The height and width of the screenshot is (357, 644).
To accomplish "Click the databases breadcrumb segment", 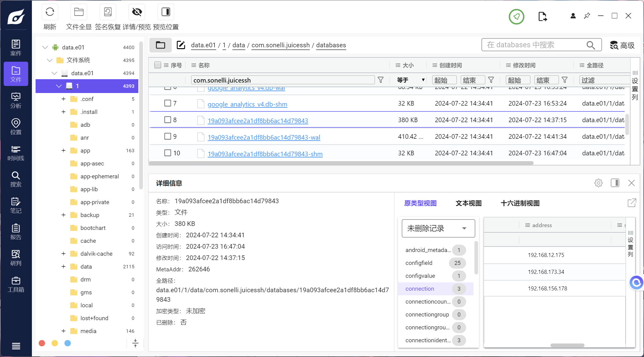I will click(x=331, y=45).
